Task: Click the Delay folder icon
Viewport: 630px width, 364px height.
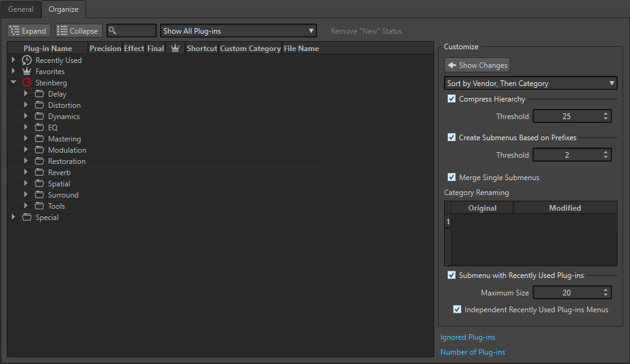Action: (x=39, y=94)
